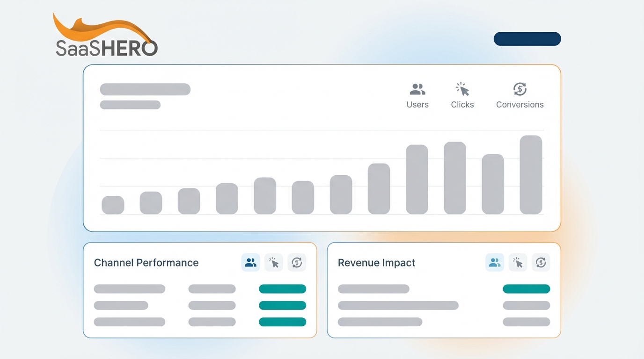
Task: Click the conversions icon on Revenue Impact card
Action: click(541, 262)
